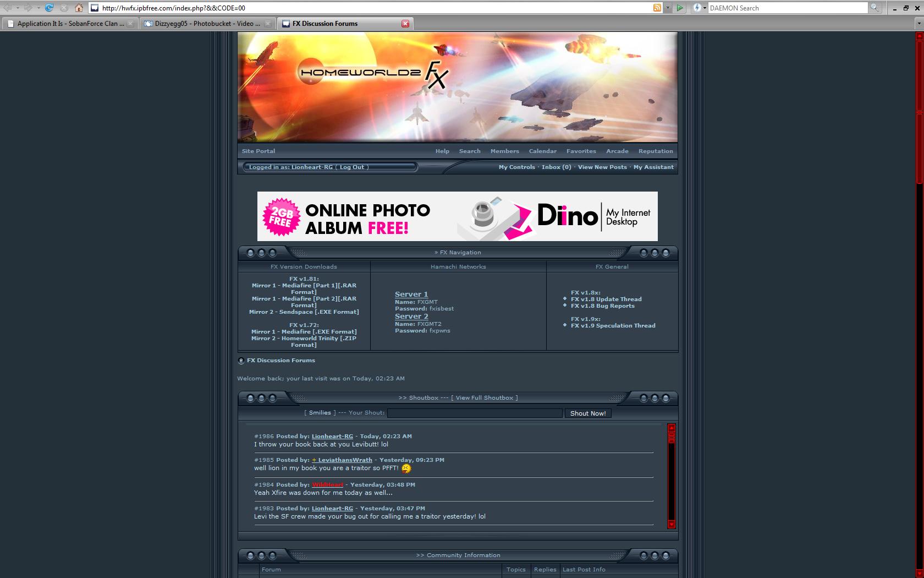Image resolution: width=924 pixels, height=578 pixels.
Task: Click the RSS feed icon in address bar
Action: coord(657,8)
